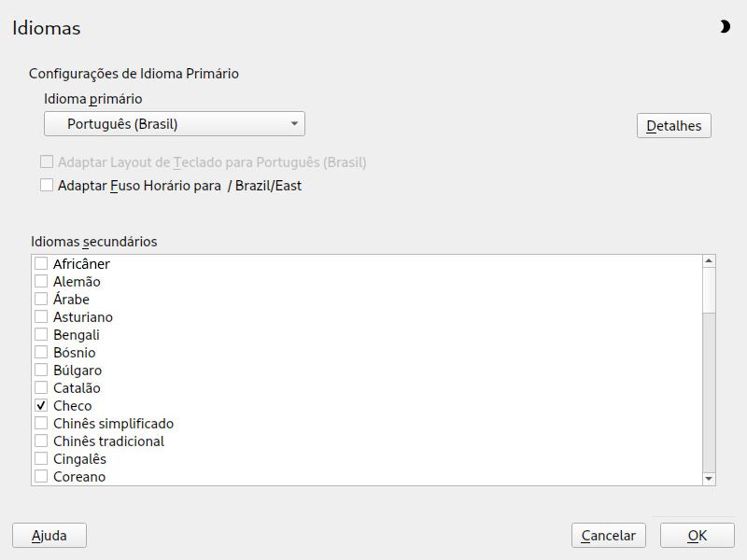This screenshot has width=747, height=560.
Task: Click the scrollbar up arrow
Action: point(709,261)
